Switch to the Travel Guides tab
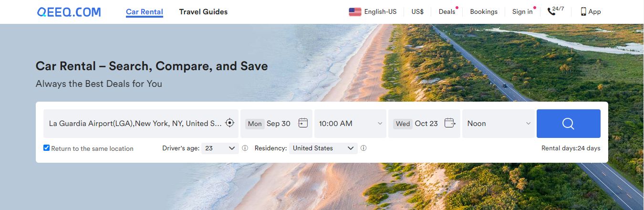Screen dimensions: 644x210 coord(203,12)
